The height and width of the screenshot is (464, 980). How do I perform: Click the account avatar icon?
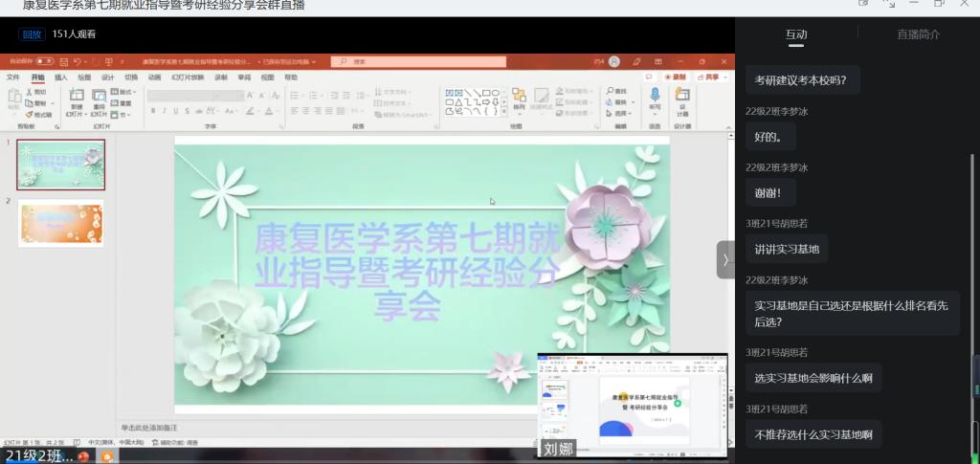(x=614, y=62)
